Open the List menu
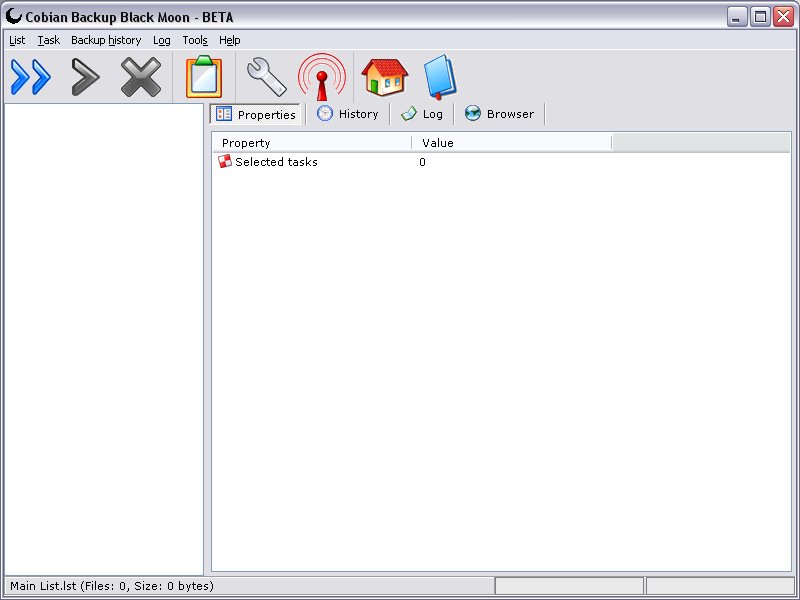Screen dimensions: 800x600 point(17,40)
